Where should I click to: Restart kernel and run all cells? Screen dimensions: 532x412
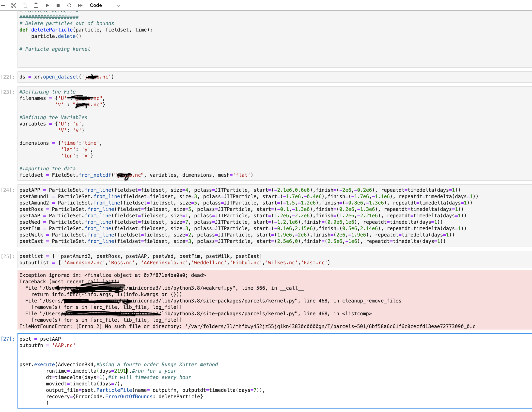[80, 5]
